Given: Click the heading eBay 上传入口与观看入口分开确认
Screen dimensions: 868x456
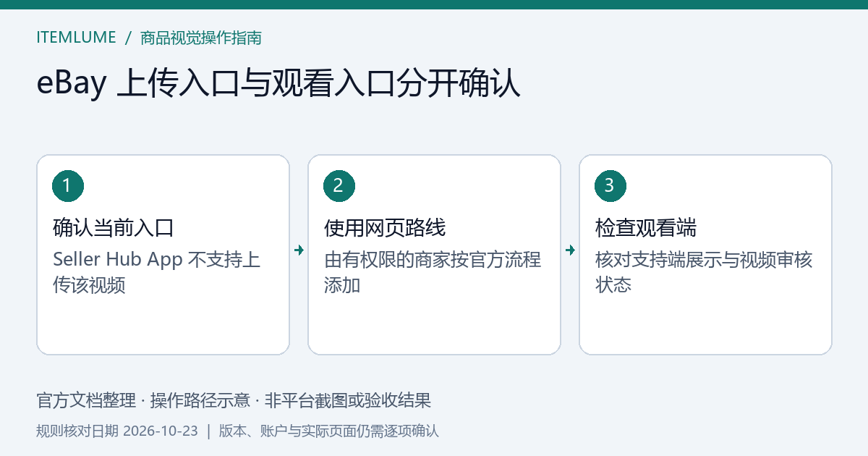Looking at the screenshot, I should coord(278,84).
